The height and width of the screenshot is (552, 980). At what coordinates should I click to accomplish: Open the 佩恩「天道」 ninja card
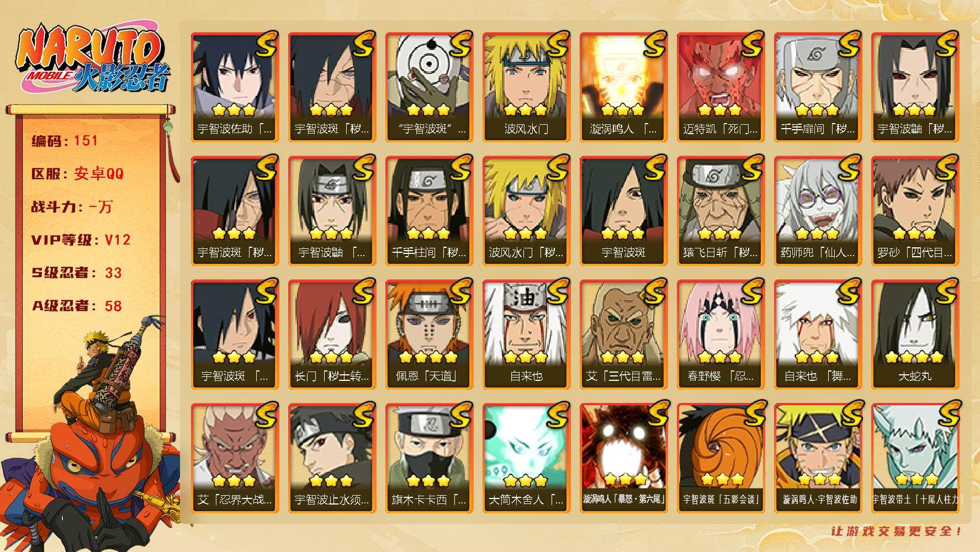pyautogui.click(x=429, y=335)
